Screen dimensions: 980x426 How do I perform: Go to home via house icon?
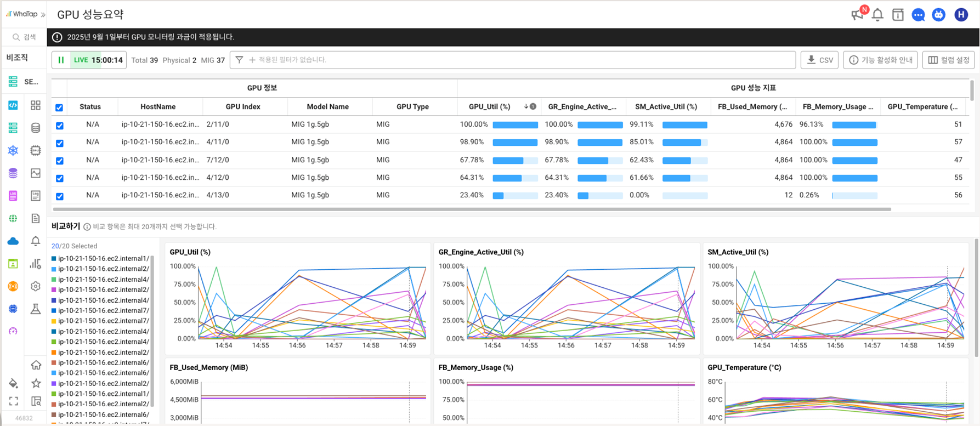(x=36, y=365)
